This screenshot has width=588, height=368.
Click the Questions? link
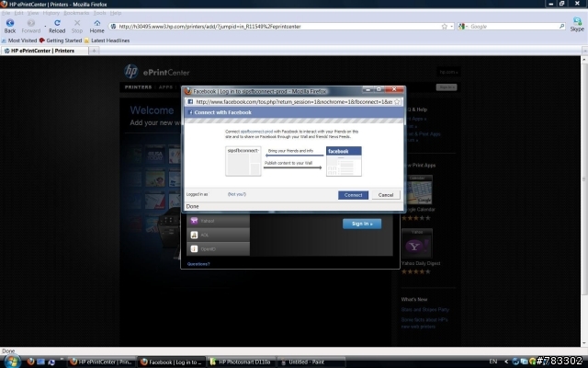pos(198,264)
